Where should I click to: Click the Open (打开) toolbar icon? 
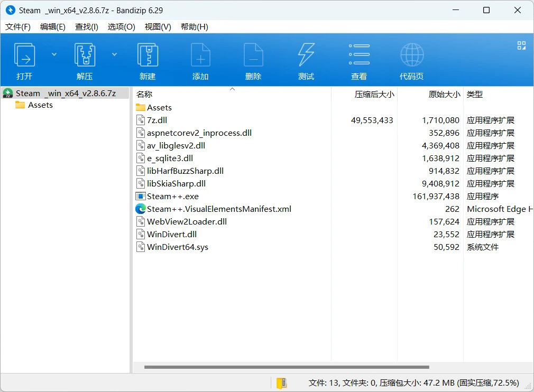(x=24, y=55)
